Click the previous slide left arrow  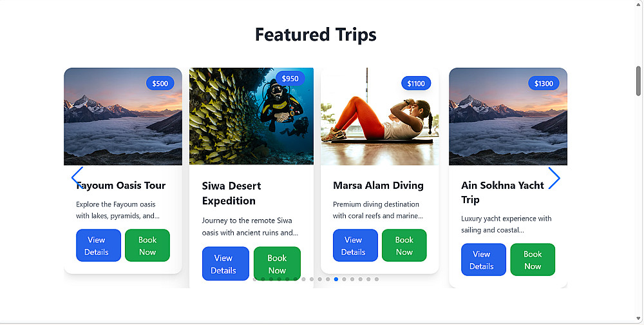[x=77, y=178]
